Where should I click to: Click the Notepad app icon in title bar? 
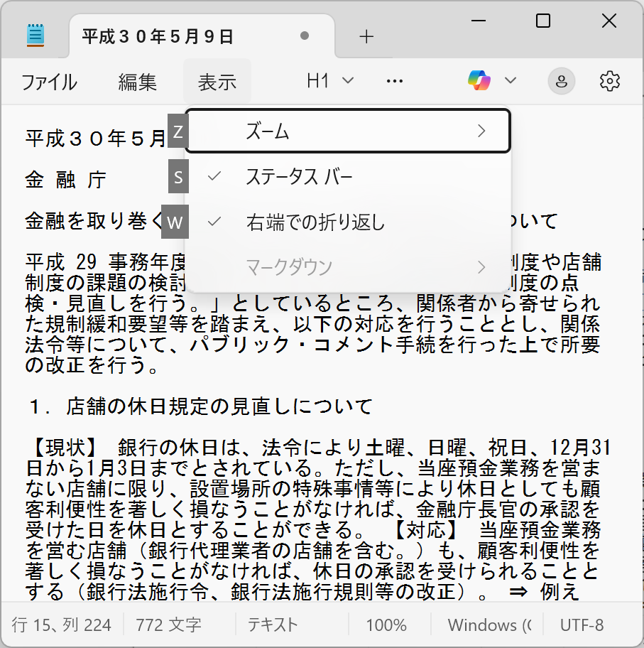click(36, 36)
